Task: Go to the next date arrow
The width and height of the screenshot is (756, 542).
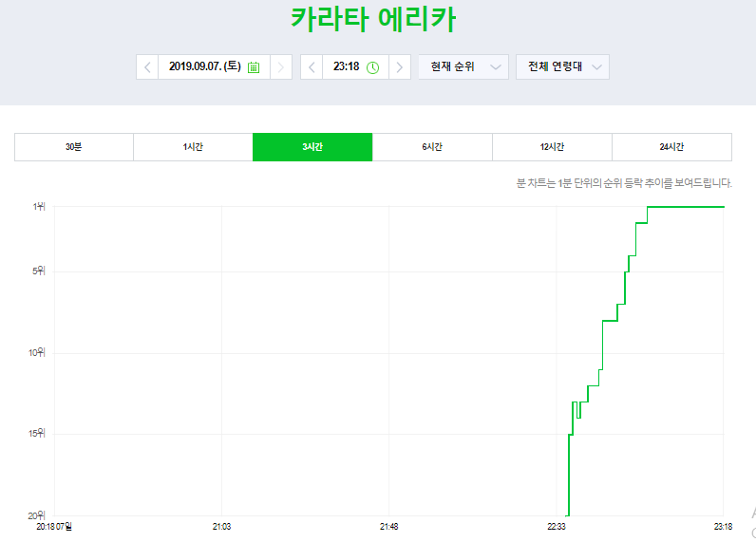Action: click(281, 67)
